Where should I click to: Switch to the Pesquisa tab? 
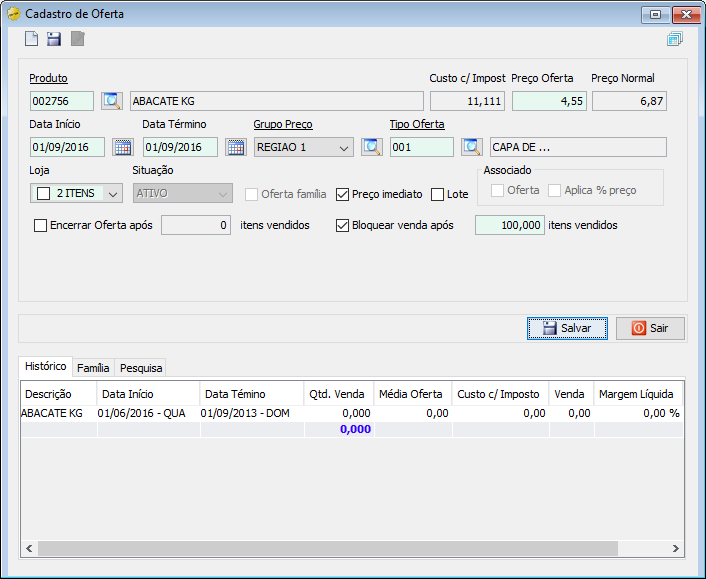(x=141, y=367)
